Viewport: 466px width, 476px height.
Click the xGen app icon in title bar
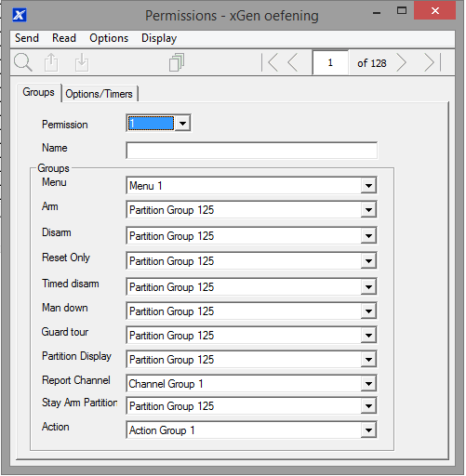(20, 15)
